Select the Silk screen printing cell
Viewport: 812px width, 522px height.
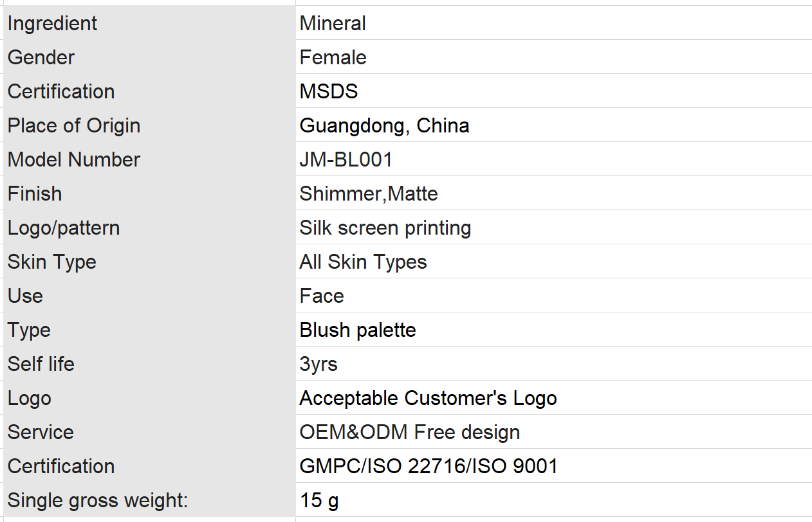point(554,228)
